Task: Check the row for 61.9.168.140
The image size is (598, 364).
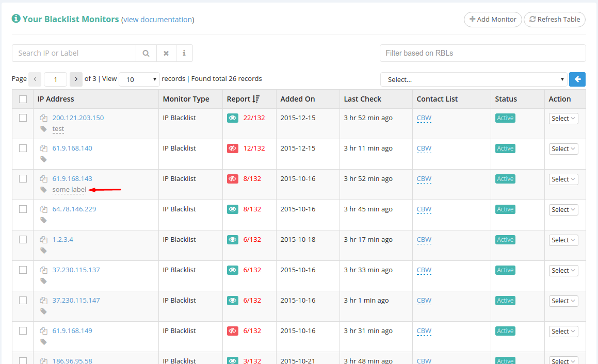Action: pyautogui.click(x=23, y=148)
